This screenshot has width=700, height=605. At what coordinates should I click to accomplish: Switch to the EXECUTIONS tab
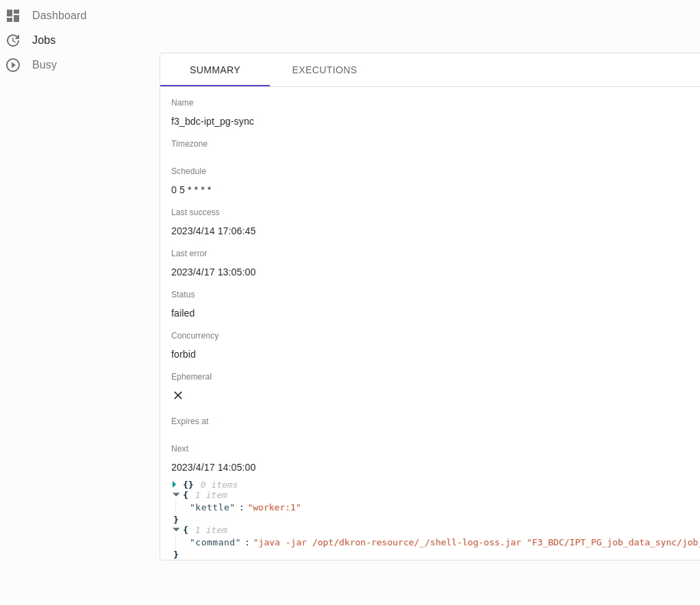[324, 70]
